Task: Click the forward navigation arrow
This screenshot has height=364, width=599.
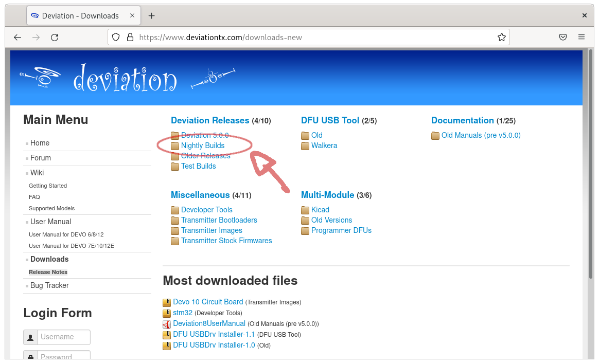Action: 36,38
